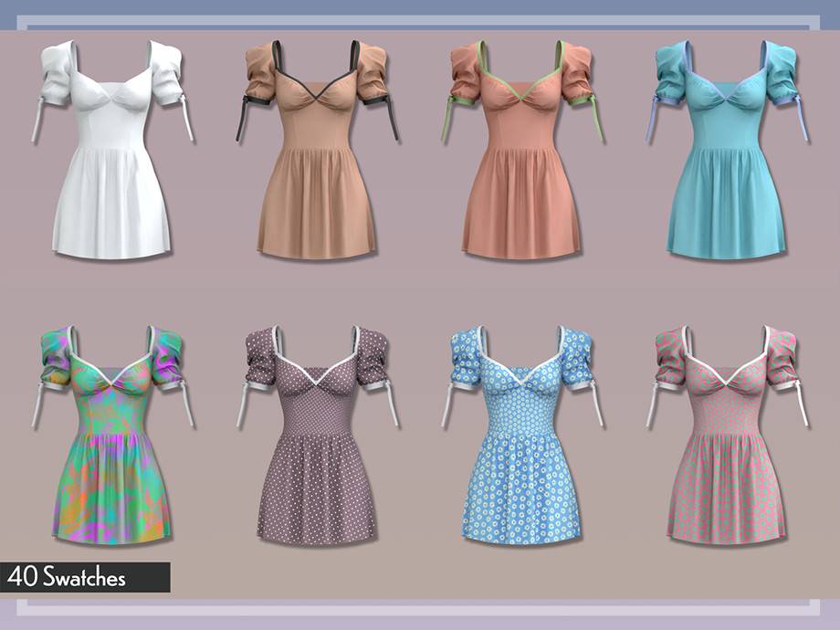Pick the blue daisy floral dress

(x=521, y=438)
